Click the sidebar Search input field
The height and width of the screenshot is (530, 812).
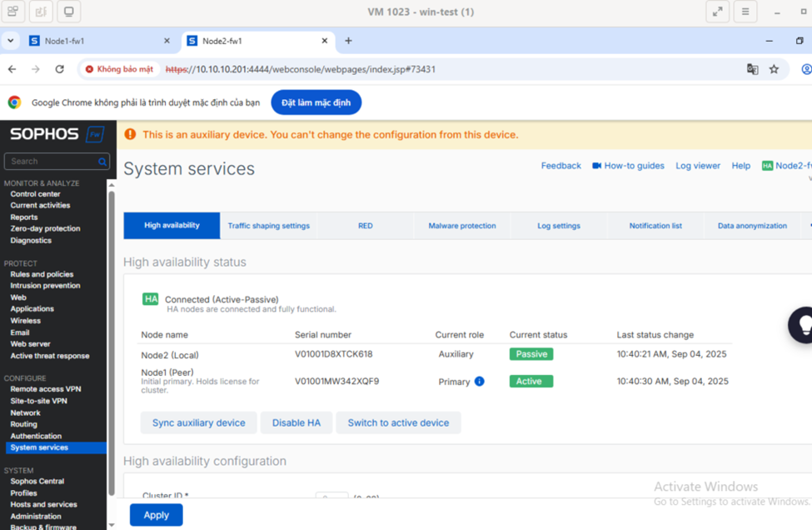[50, 162]
